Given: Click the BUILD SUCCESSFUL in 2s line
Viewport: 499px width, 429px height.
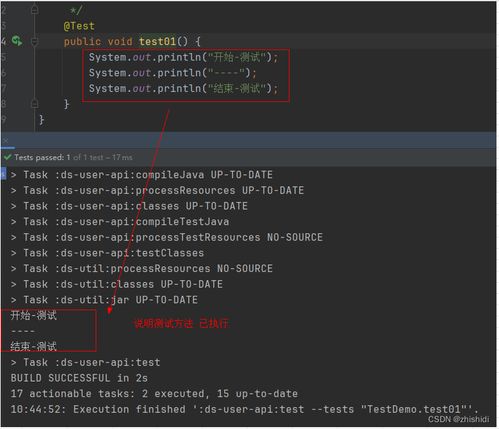Looking at the screenshot, I should (79, 378).
